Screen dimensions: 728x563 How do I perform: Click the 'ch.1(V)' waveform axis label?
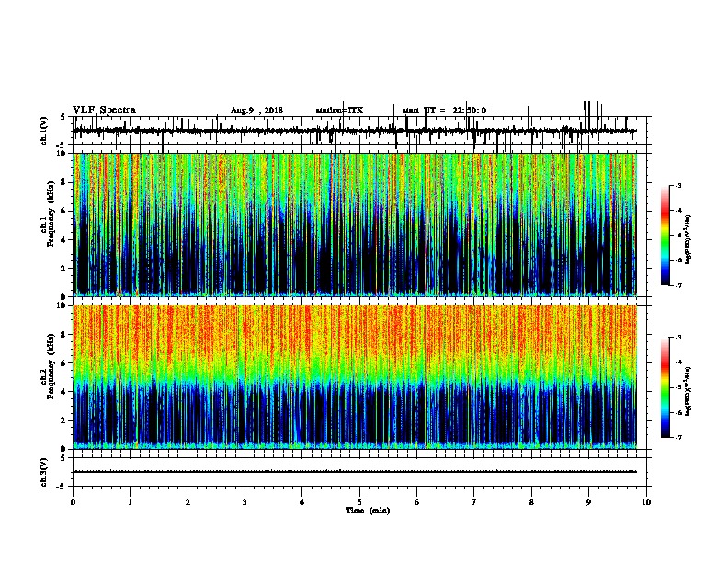coord(44,131)
